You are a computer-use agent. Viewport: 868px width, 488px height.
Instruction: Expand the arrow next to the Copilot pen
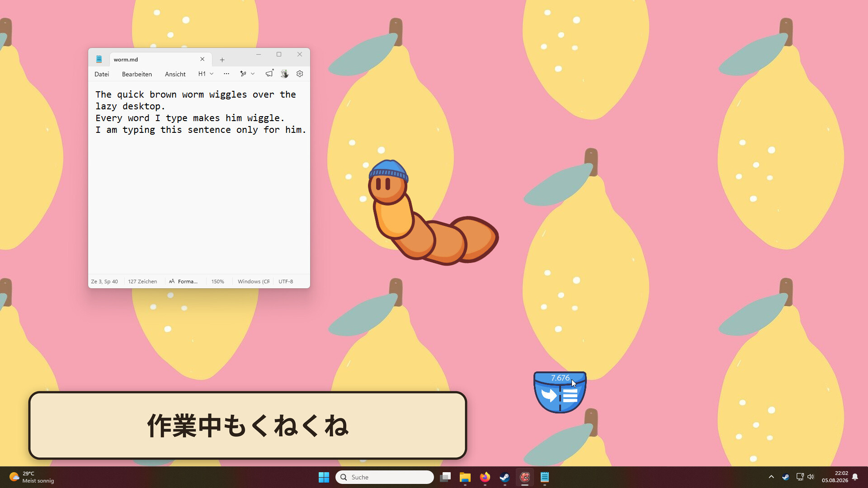click(253, 74)
